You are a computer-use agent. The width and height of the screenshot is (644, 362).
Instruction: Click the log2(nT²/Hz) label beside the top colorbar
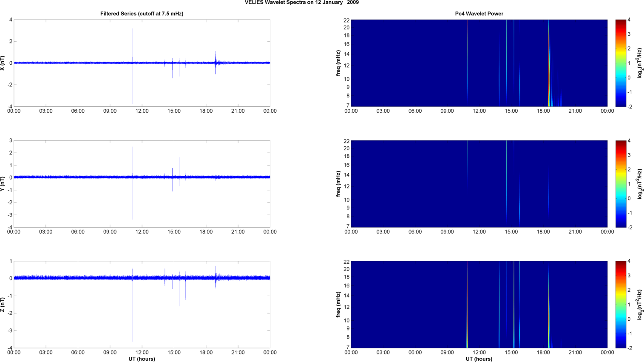pos(640,63)
